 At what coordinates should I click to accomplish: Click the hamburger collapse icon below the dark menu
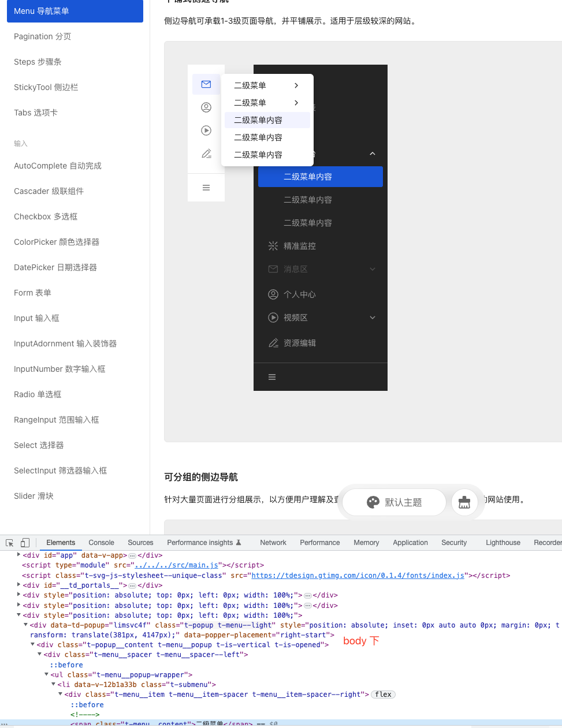point(206,187)
